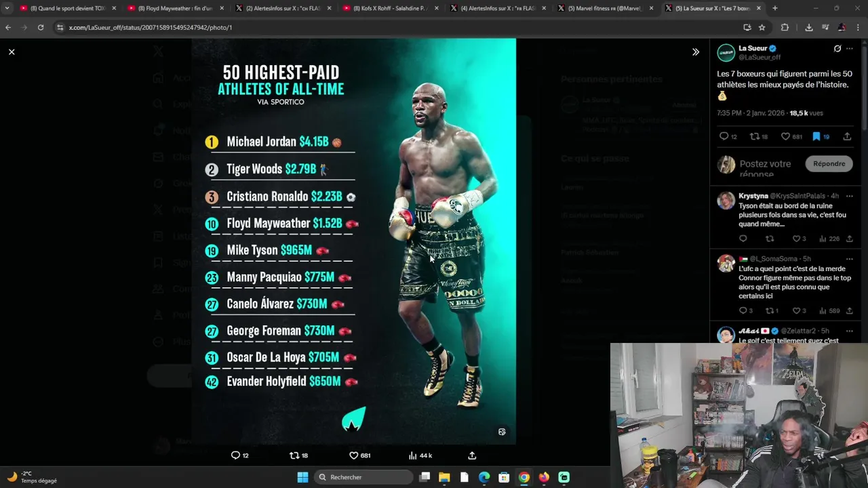Open File Explorer from the taskbar
Screen dimensions: 868x488
coord(444,477)
